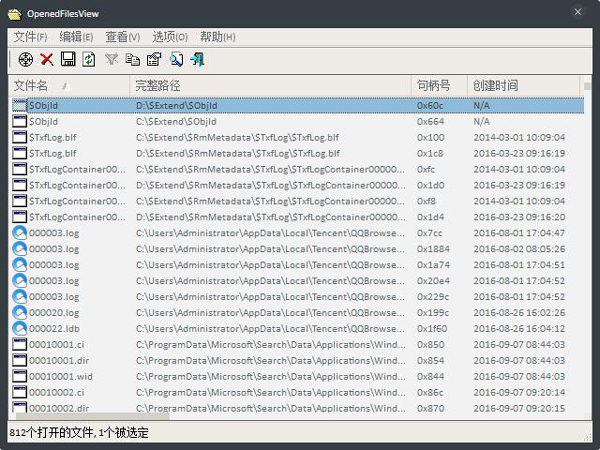Click the creation time 2016-09-07 09:20:15

coord(519,408)
